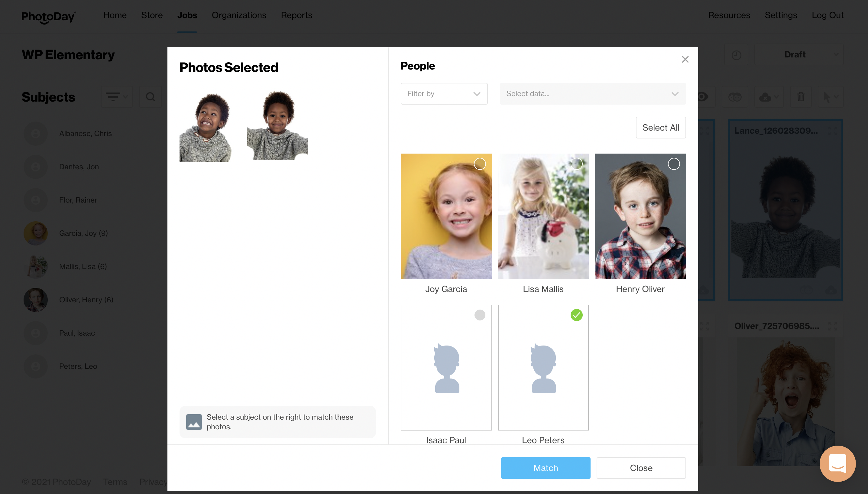Click Chris Albanese's placeholder avatar icon
Image resolution: width=868 pixels, height=494 pixels.
tap(36, 133)
